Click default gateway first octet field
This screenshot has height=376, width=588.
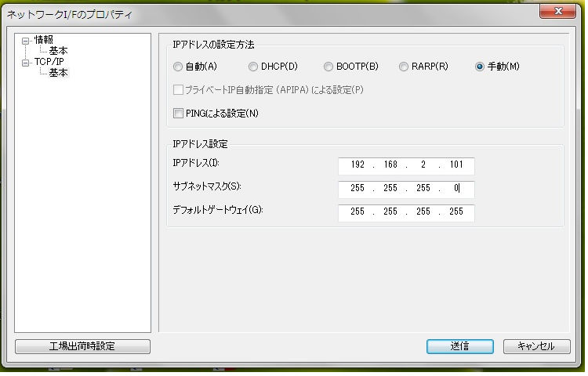(358, 211)
